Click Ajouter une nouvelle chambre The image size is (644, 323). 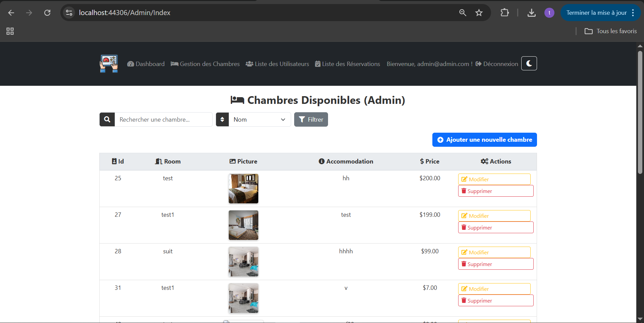(x=484, y=140)
